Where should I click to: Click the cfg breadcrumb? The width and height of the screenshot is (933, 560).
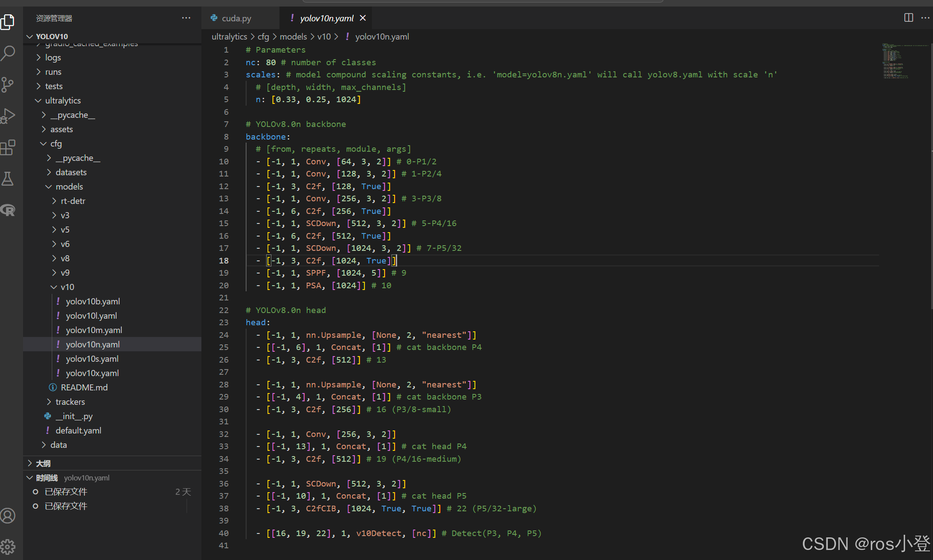[263, 37]
